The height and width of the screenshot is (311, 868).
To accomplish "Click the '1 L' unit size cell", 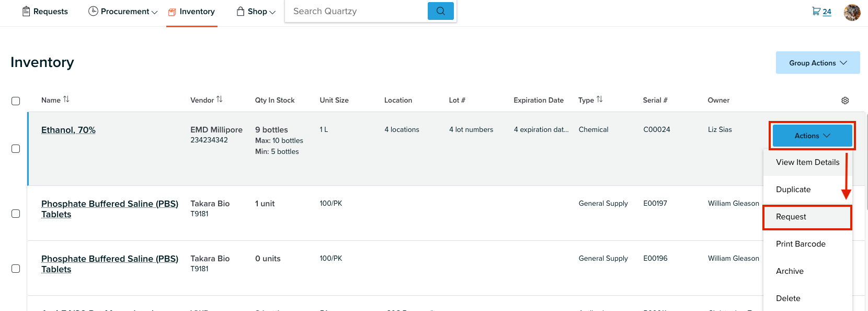I will point(324,129).
